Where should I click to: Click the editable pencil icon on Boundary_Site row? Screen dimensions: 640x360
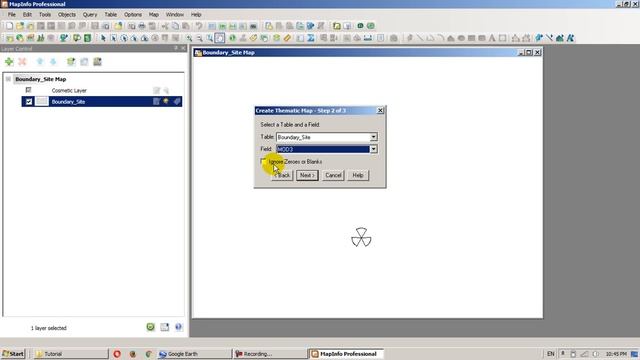click(x=156, y=101)
